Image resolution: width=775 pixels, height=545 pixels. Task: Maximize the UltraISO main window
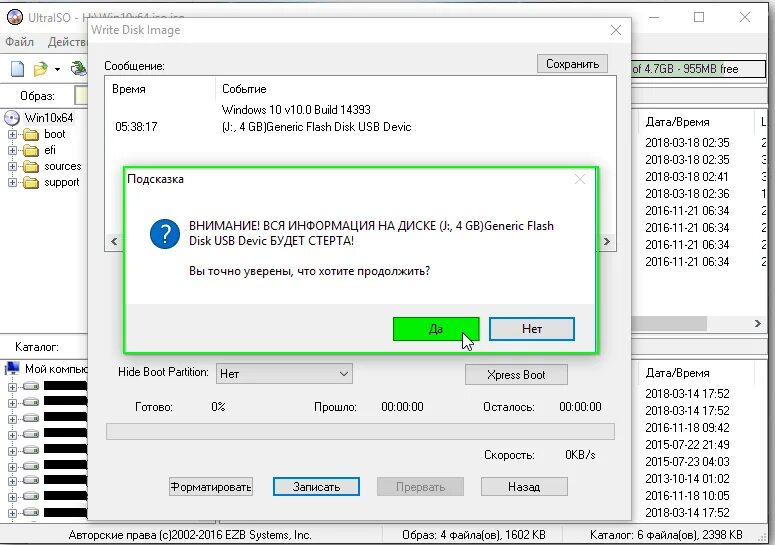tap(699, 17)
